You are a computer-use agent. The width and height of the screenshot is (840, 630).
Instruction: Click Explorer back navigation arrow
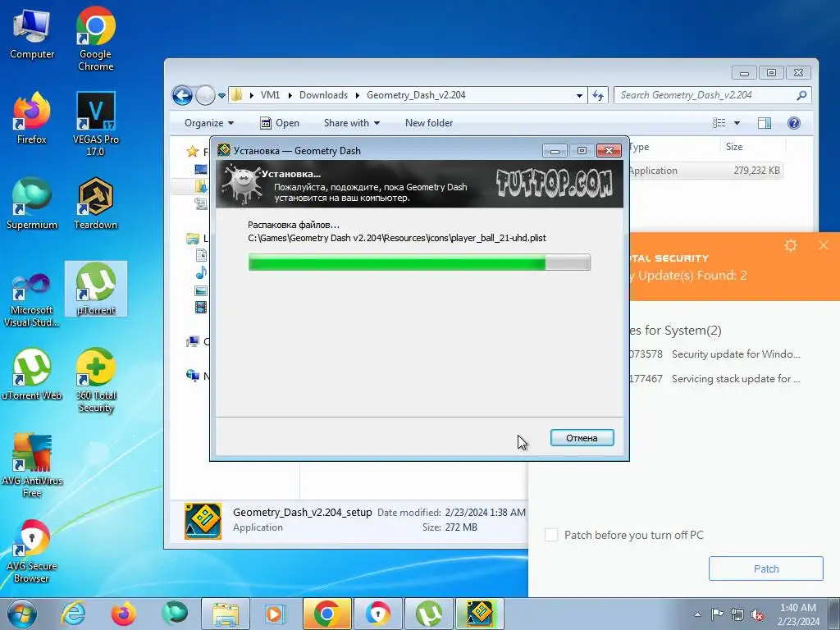coord(182,96)
